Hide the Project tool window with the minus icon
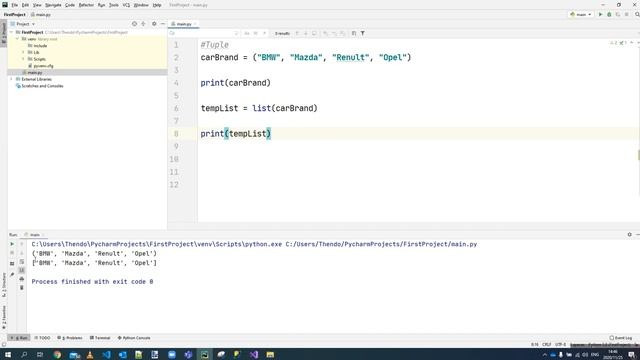This screenshot has height=360, width=640. click(x=162, y=24)
